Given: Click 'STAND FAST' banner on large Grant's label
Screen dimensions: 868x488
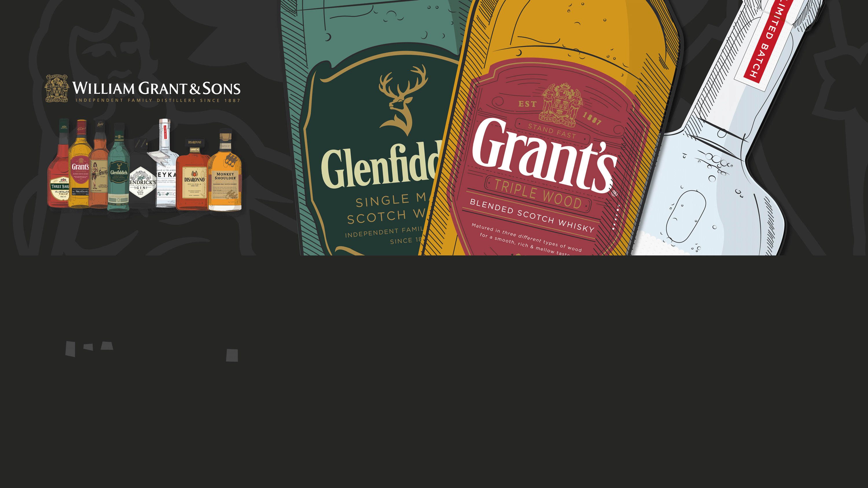Looking at the screenshot, I should [552, 131].
